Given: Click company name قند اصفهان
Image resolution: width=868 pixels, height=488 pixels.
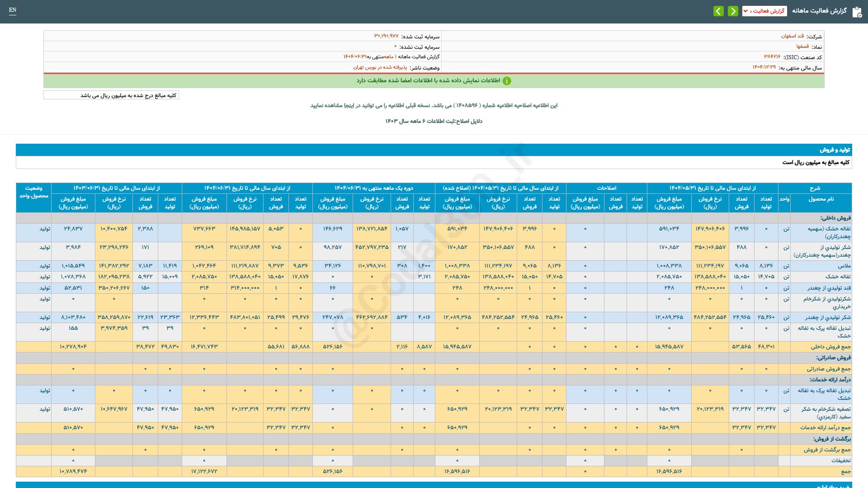Looking at the screenshot, I should pyautogui.click(x=792, y=36).
